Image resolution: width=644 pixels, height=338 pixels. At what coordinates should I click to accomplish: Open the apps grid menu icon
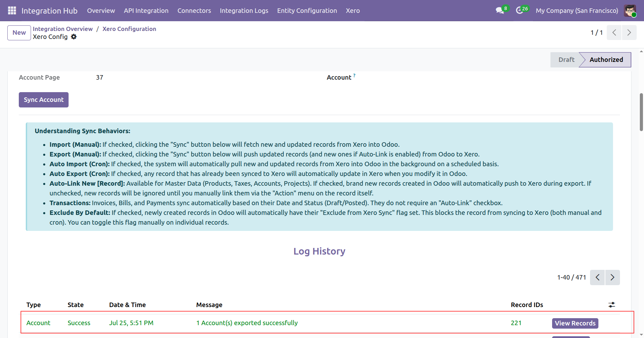[12, 10]
